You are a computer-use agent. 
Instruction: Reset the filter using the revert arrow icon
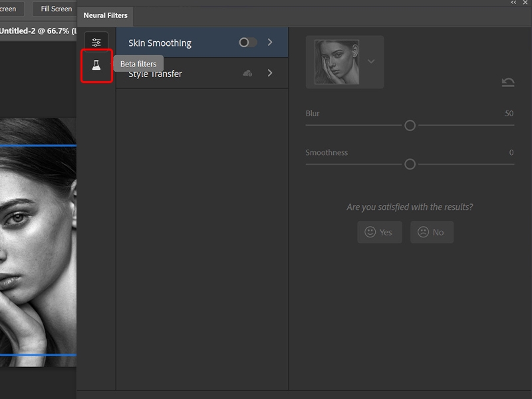click(x=509, y=82)
